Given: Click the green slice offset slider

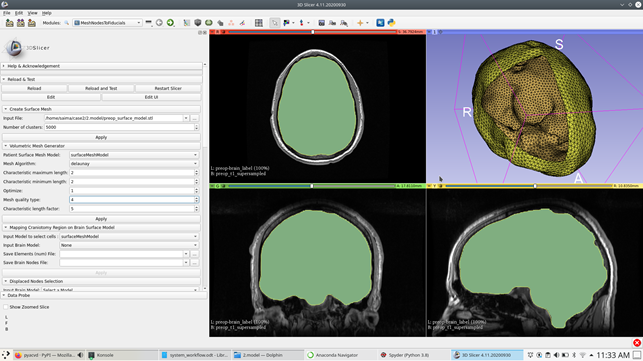Looking at the screenshot, I should click(311, 186).
